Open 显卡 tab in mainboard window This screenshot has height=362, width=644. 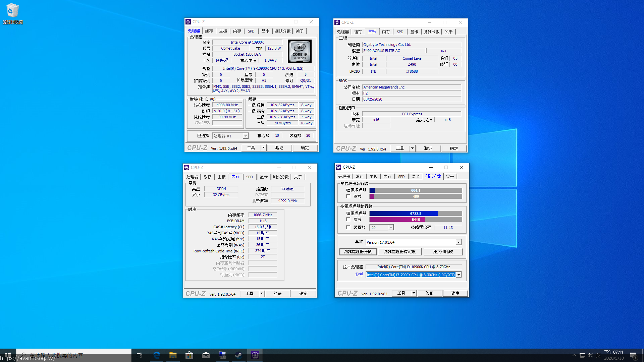[415, 32]
